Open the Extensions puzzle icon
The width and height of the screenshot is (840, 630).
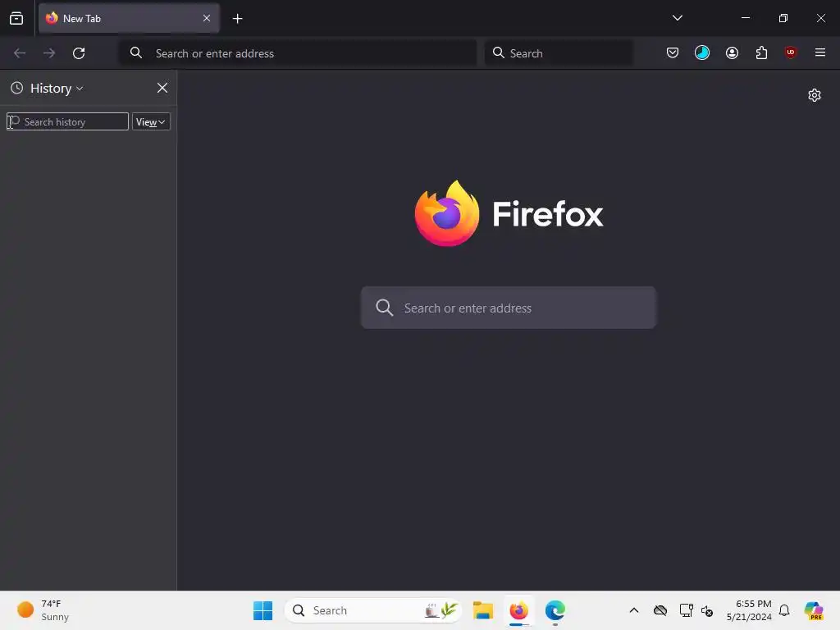point(761,52)
